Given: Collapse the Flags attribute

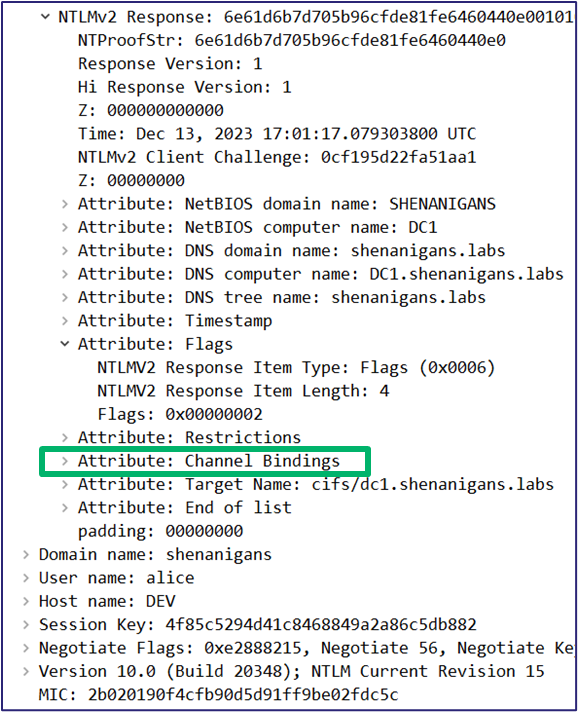Looking at the screenshot, I should point(65,344).
